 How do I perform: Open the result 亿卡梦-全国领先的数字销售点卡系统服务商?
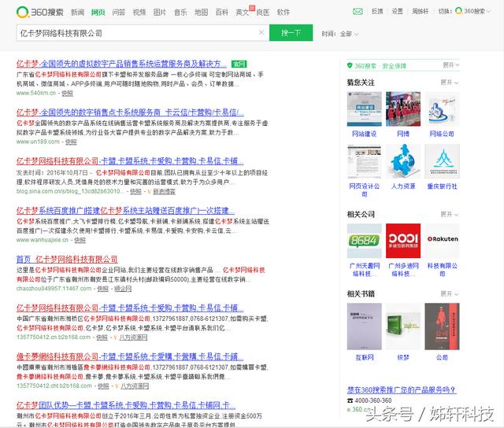(x=130, y=113)
